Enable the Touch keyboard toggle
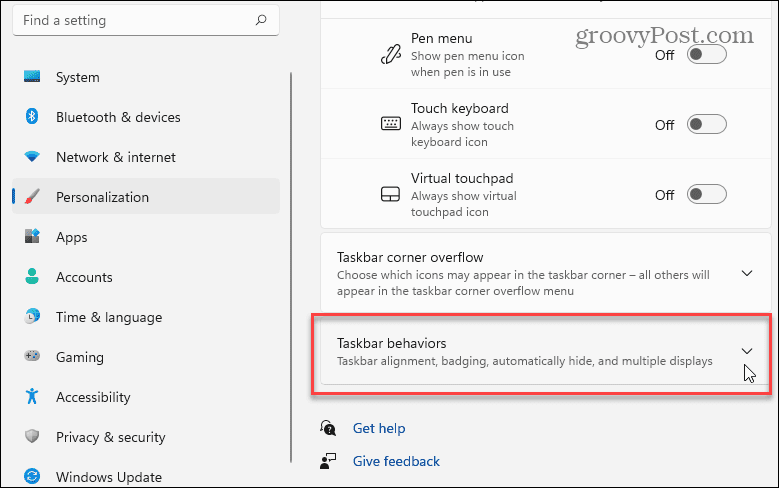Image resolution: width=779 pixels, height=488 pixels. point(706,124)
